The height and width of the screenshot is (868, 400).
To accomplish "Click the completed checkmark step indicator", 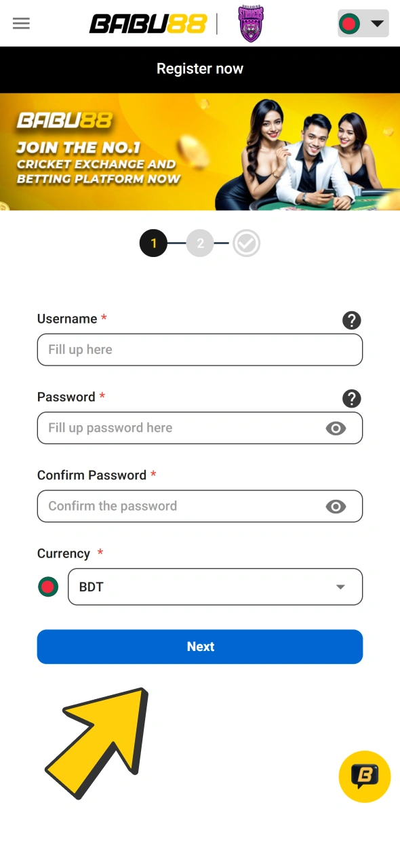I will pos(246,243).
